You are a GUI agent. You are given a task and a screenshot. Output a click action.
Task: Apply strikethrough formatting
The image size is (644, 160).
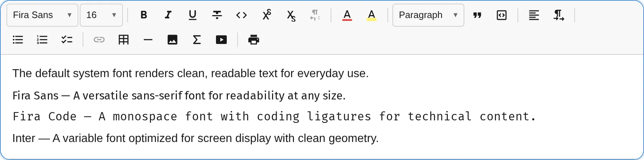pos(217,15)
